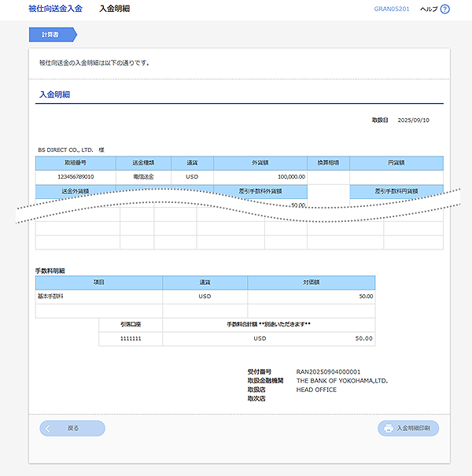Click the 受付番号 label
472x476 pixels.
point(260,372)
